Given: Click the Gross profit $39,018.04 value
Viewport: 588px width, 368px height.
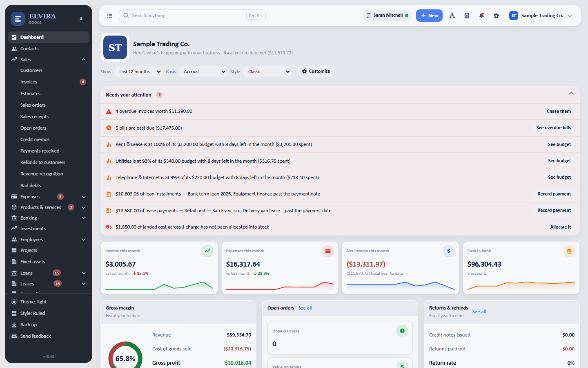Looking at the screenshot, I should [x=238, y=363].
